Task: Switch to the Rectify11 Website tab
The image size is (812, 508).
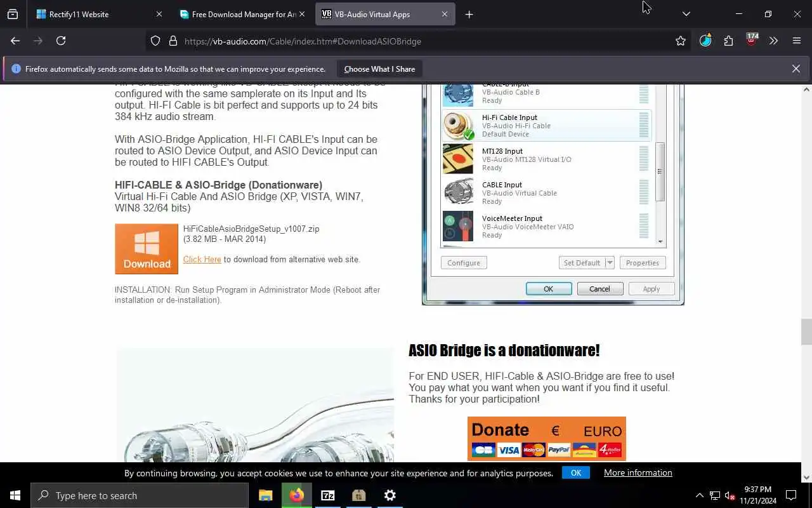Action: pyautogui.click(x=100, y=14)
